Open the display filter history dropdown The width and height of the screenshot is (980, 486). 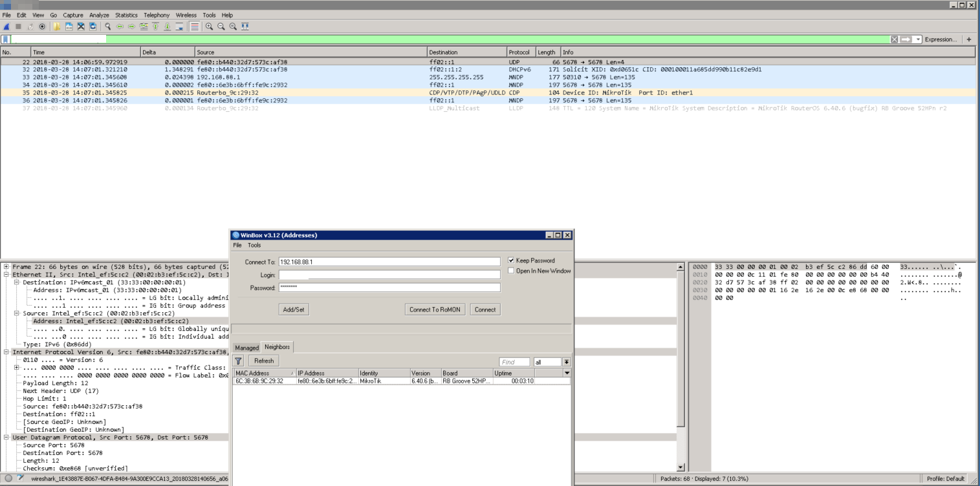coord(918,39)
